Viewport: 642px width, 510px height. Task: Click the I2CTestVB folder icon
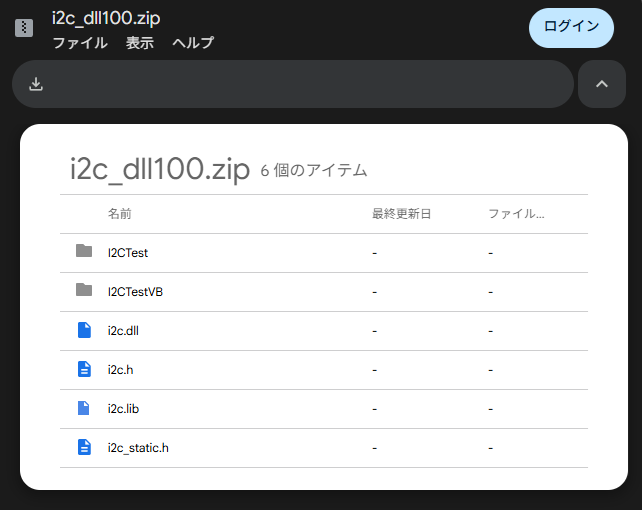coord(84,291)
